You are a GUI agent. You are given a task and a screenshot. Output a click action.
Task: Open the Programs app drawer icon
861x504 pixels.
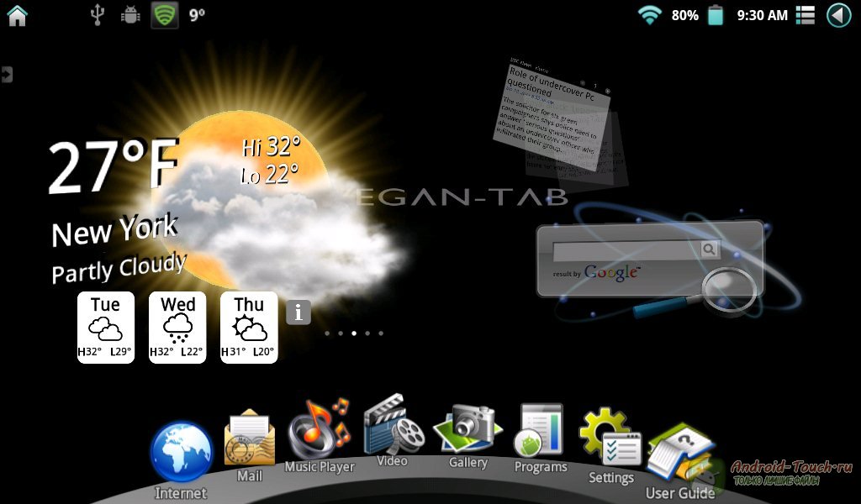coord(541,431)
